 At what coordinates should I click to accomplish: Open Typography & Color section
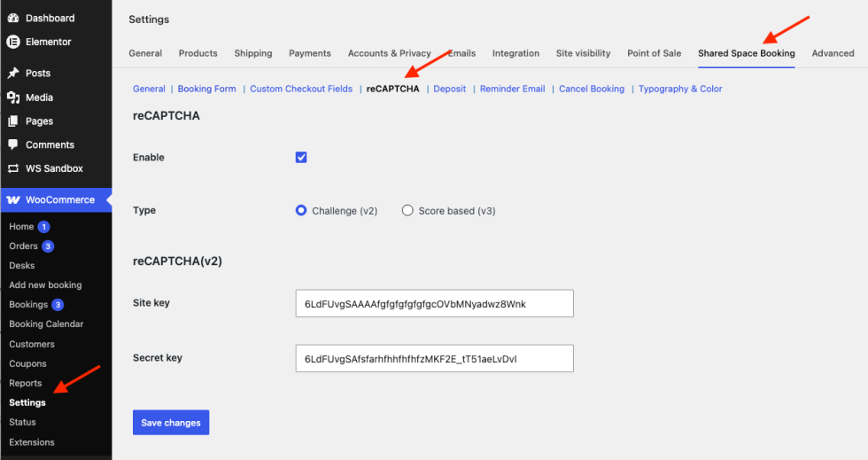[x=680, y=89]
